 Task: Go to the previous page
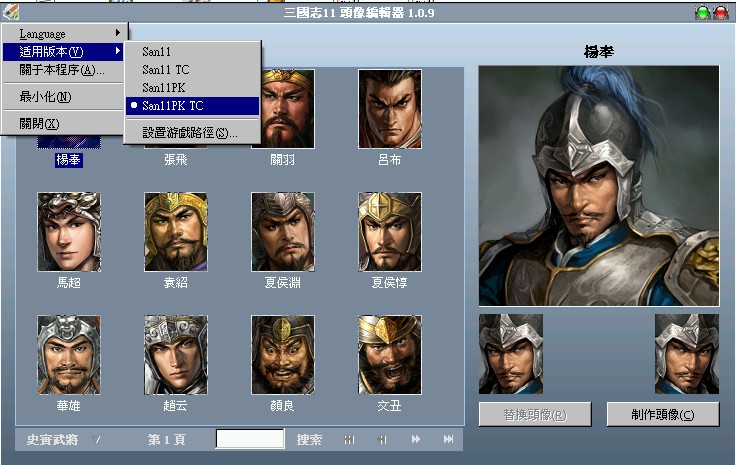(382, 440)
